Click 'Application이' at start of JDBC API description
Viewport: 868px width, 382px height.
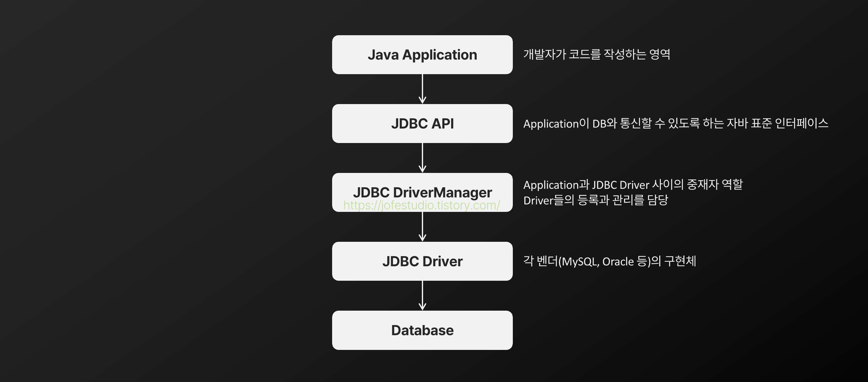pyautogui.click(x=556, y=124)
